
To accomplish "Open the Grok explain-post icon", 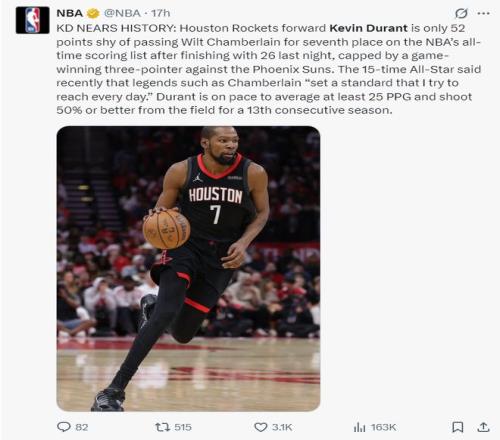I will click(x=461, y=13).
